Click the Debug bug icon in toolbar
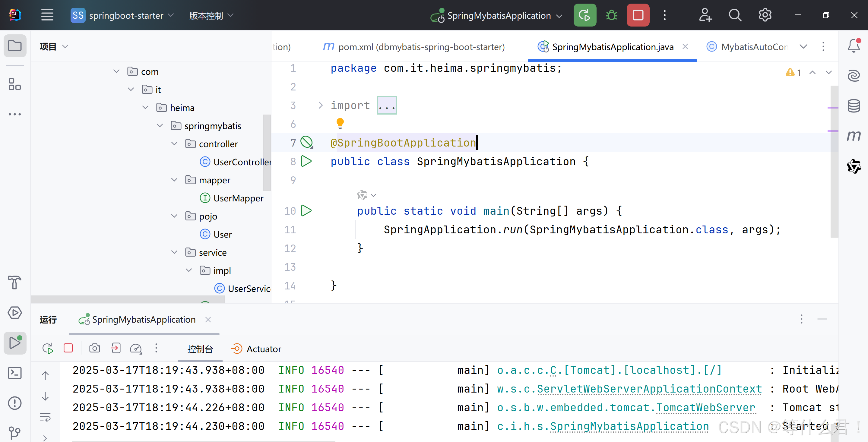This screenshot has height=442, width=868. point(611,15)
